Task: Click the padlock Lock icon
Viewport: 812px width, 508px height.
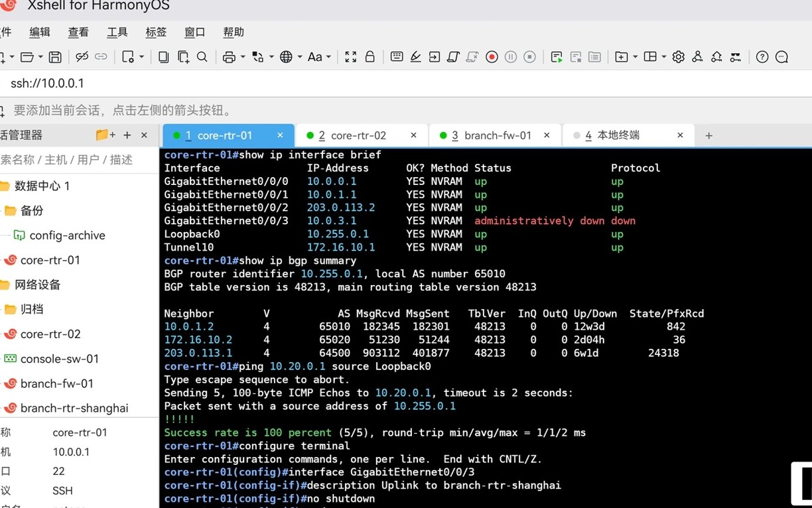Action: pos(370,57)
